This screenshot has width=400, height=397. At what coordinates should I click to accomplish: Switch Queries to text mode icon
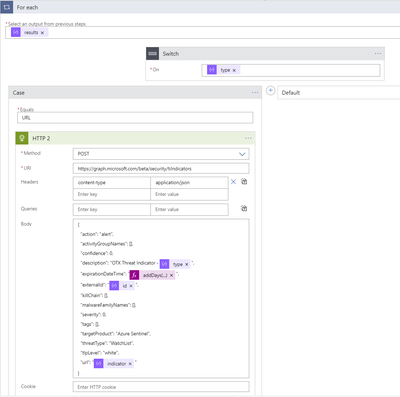(x=244, y=208)
